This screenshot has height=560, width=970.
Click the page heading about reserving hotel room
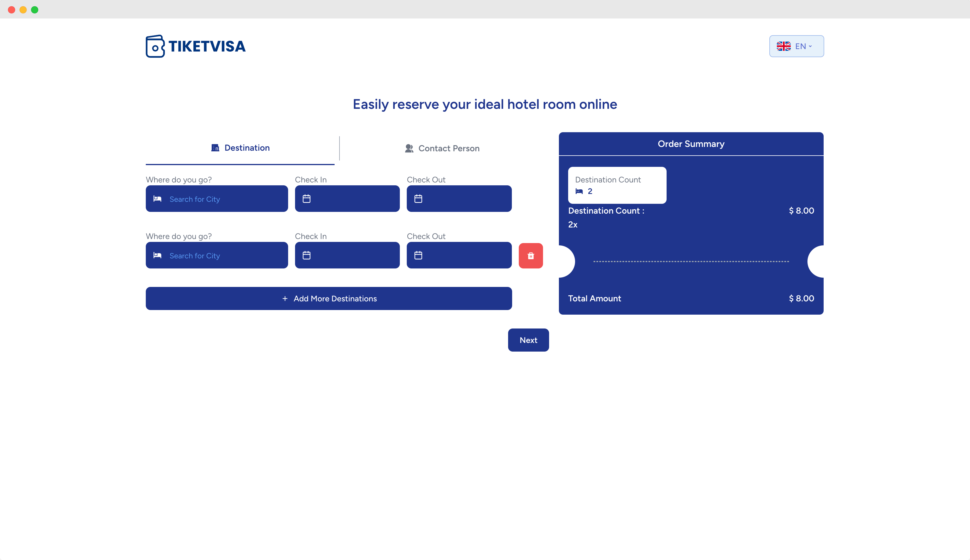[485, 104]
